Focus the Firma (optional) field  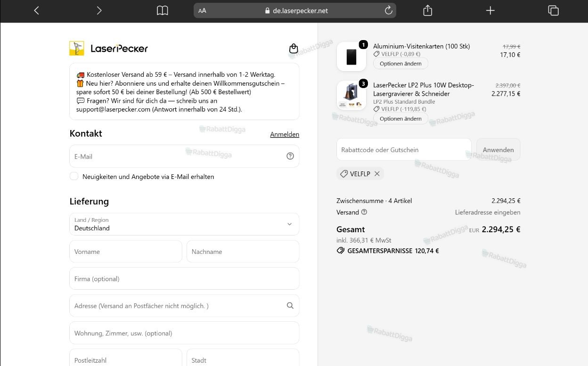(184, 278)
